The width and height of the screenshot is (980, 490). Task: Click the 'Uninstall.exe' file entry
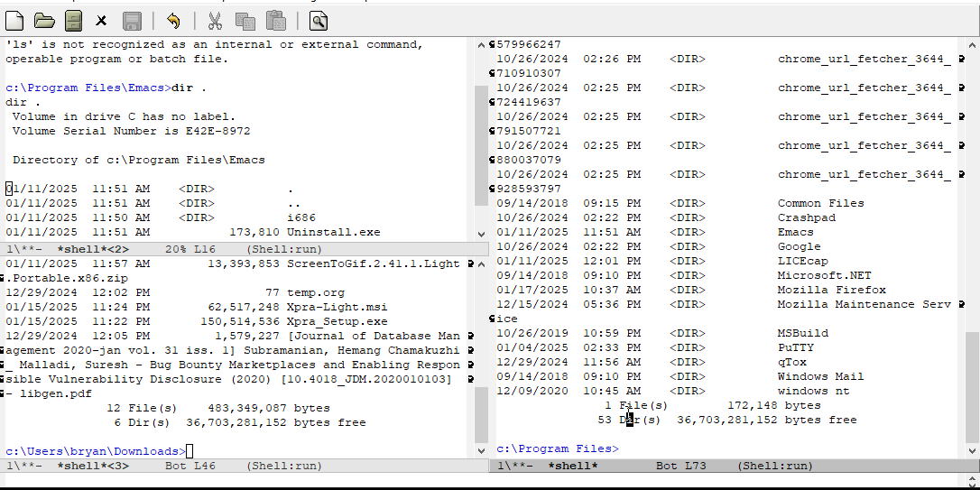pyautogui.click(x=333, y=232)
